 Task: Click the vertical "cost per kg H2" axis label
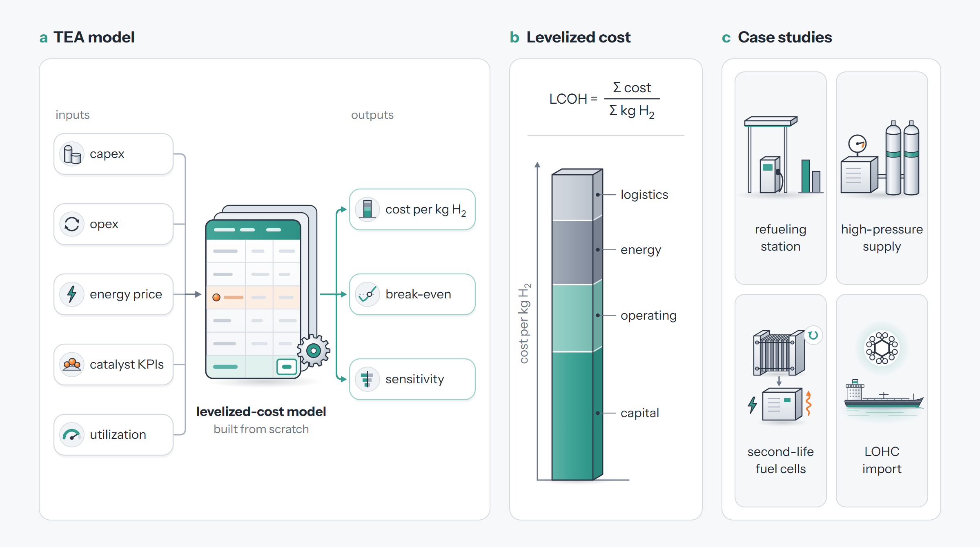point(524,323)
